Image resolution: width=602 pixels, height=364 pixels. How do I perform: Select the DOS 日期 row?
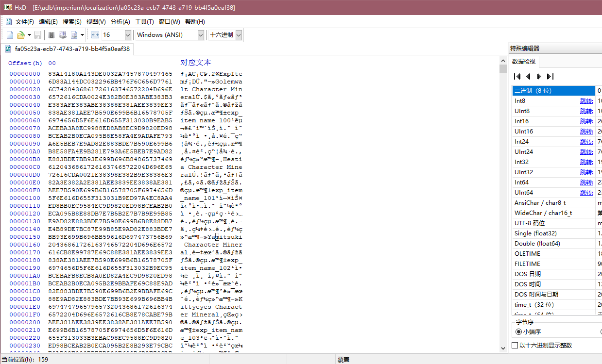(557, 274)
